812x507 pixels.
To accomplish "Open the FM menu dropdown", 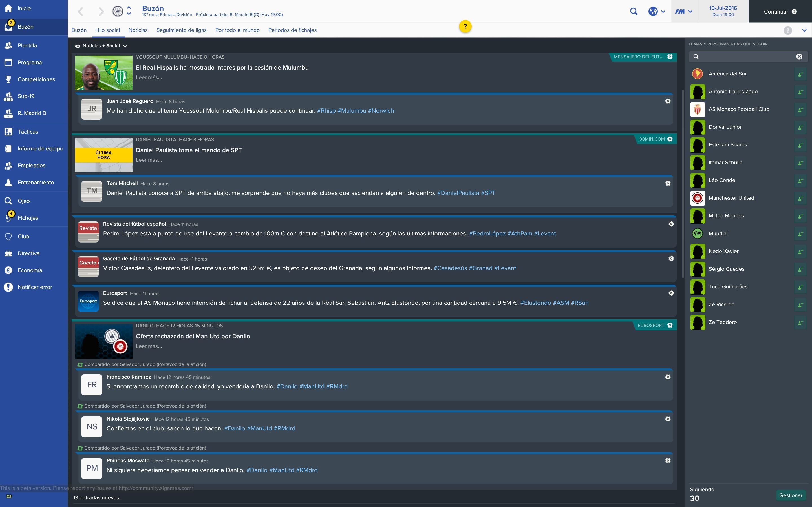I will coord(684,11).
